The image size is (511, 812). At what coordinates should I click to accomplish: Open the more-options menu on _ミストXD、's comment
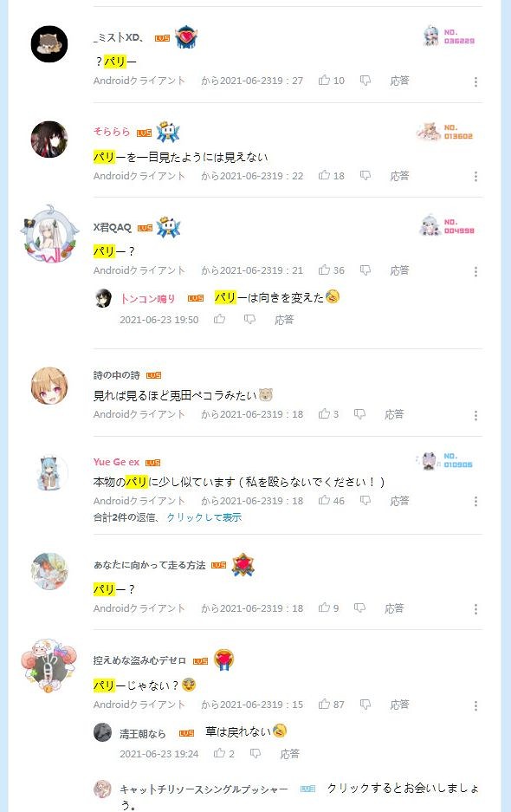point(475,81)
